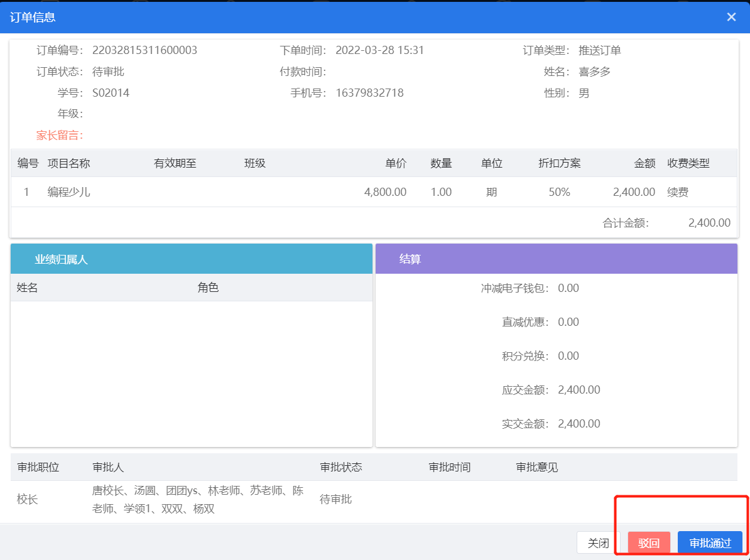Click the 关闭 button
750x560 pixels.
click(598, 543)
